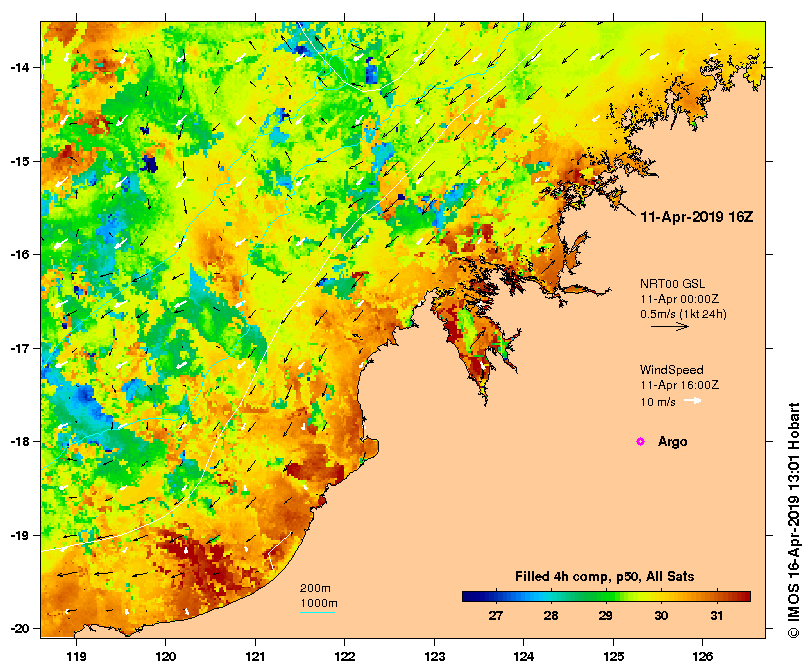Click the color bar value 27
The width and height of the screenshot is (809, 672).
(x=496, y=615)
